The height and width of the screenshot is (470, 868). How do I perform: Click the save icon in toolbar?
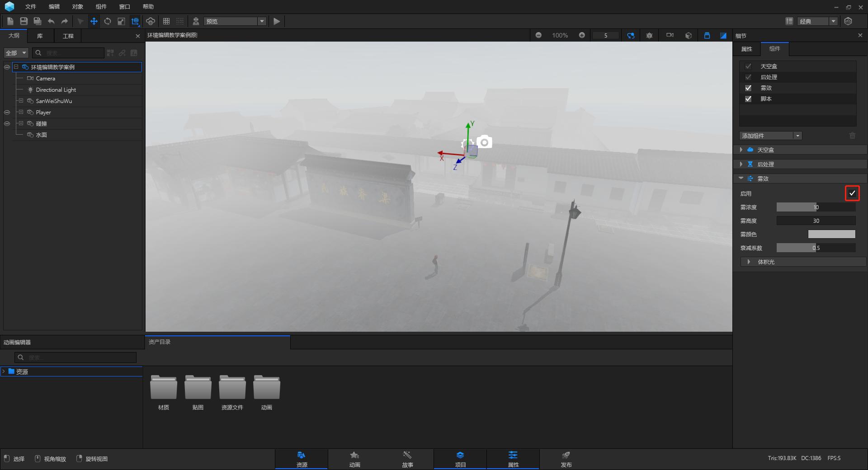(24, 21)
